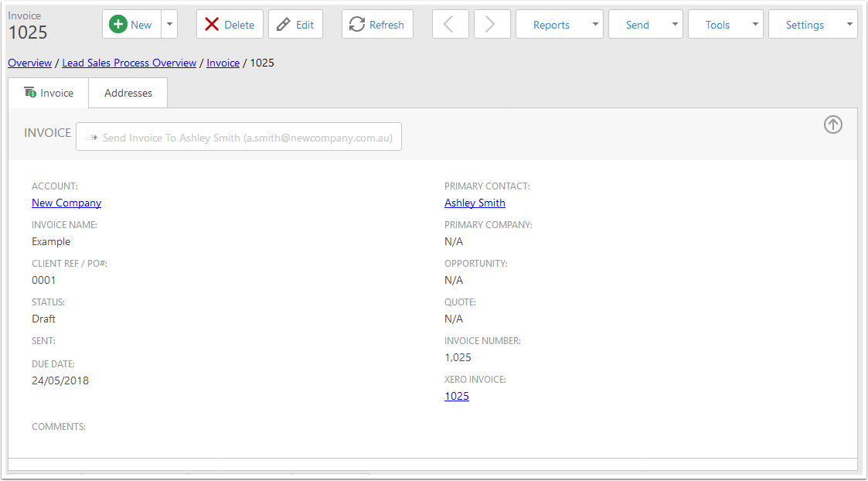
Task: Click the client ref value 0001
Action: point(44,280)
